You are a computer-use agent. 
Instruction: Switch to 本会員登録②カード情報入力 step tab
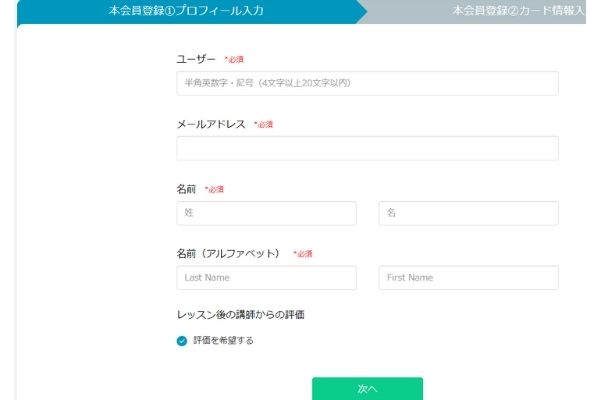tap(516, 12)
